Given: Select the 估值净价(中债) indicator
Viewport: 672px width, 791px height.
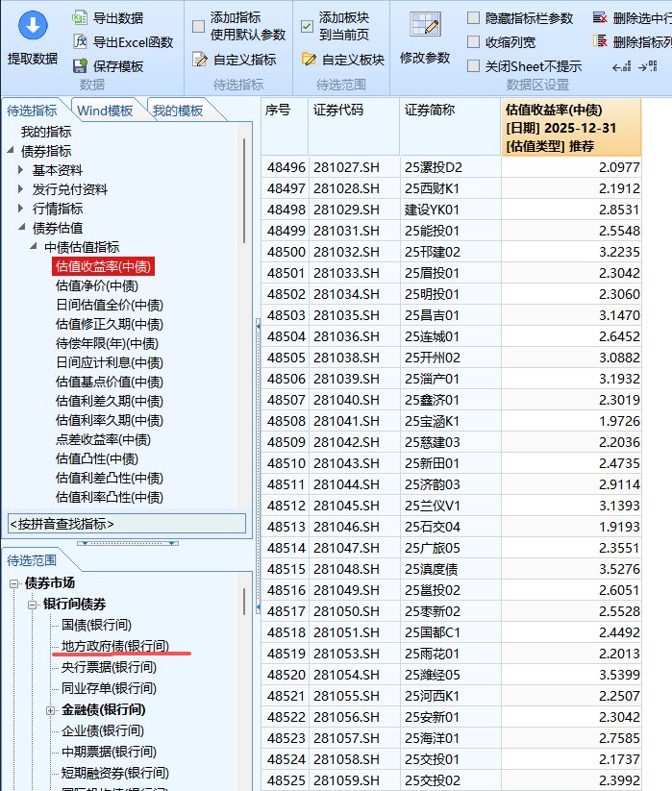Looking at the screenshot, I should coord(96,285).
